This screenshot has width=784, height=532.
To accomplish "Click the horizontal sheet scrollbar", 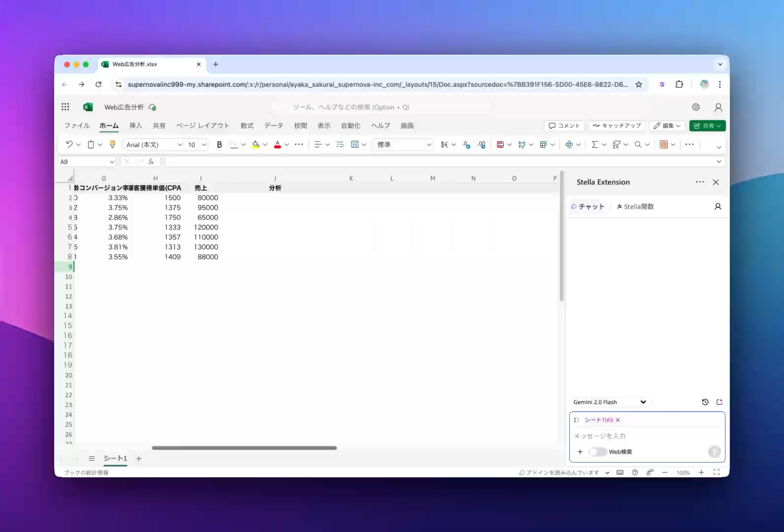I will coord(244,448).
